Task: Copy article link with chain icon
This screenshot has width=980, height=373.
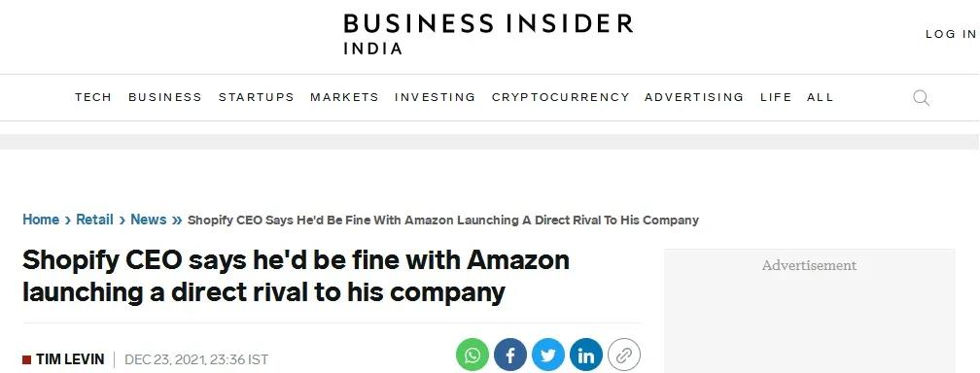Action: (x=624, y=355)
